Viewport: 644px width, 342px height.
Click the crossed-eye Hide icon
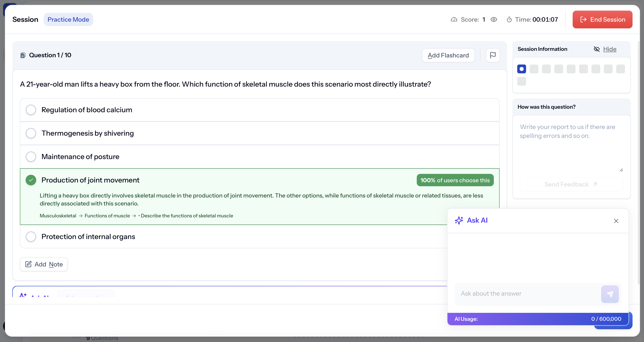pyautogui.click(x=597, y=49)
